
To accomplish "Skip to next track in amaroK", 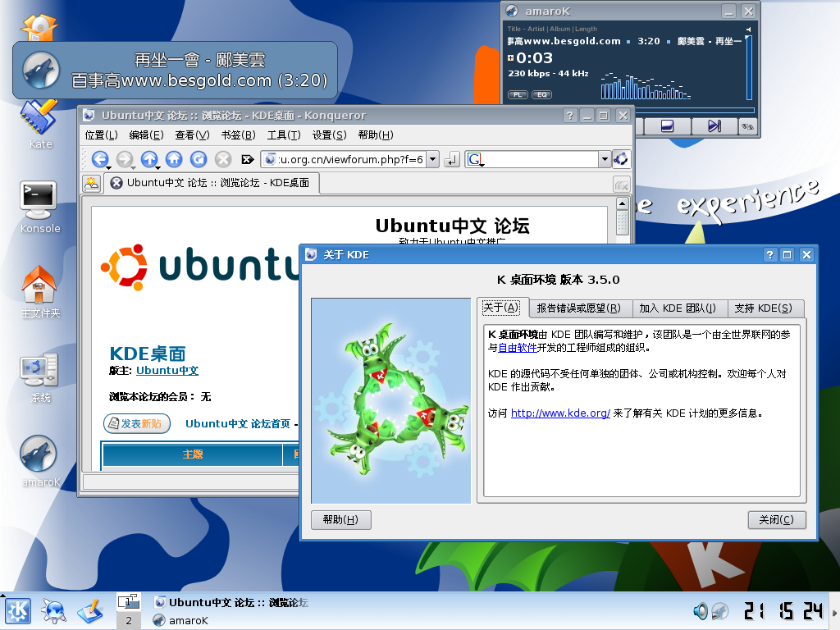I will point(714,126).
